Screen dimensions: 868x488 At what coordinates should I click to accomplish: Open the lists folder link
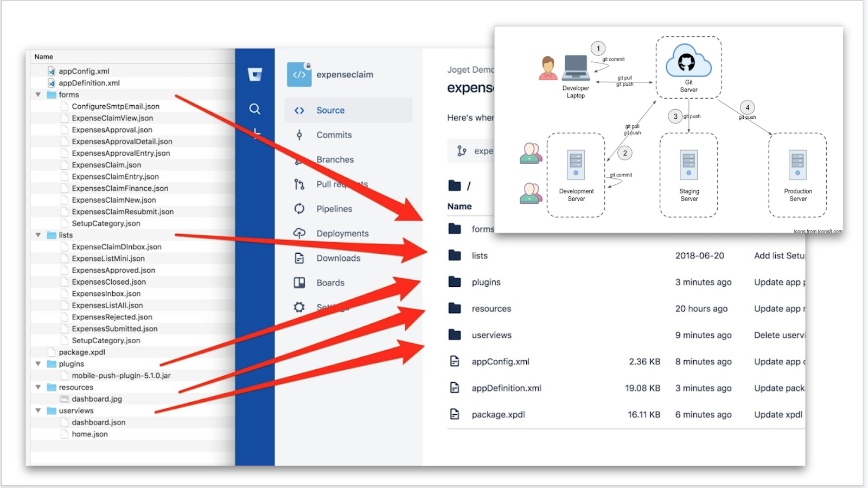[480, 255]
